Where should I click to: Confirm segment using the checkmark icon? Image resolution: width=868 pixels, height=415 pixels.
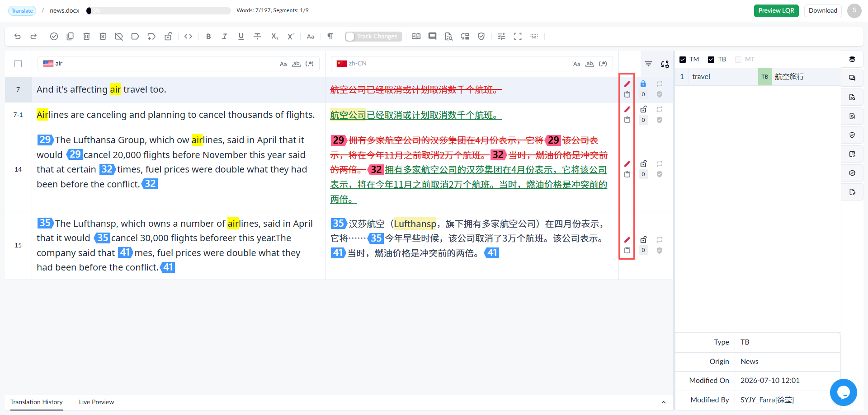coord(54,37)
